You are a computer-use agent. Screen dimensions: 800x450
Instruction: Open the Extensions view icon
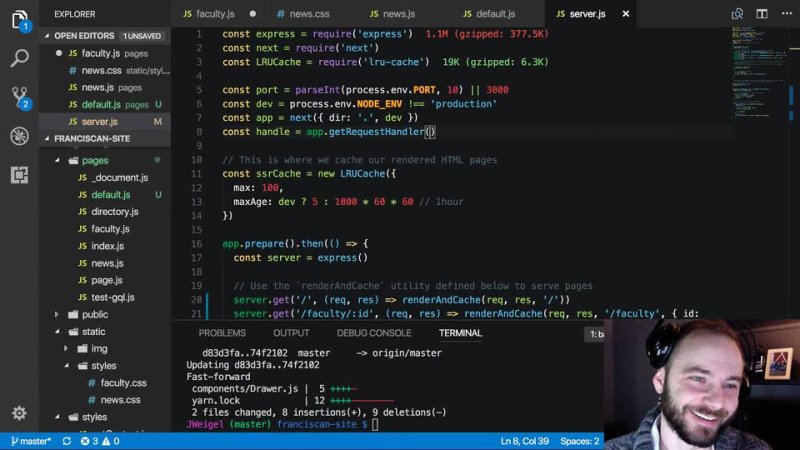pos(19,175)
